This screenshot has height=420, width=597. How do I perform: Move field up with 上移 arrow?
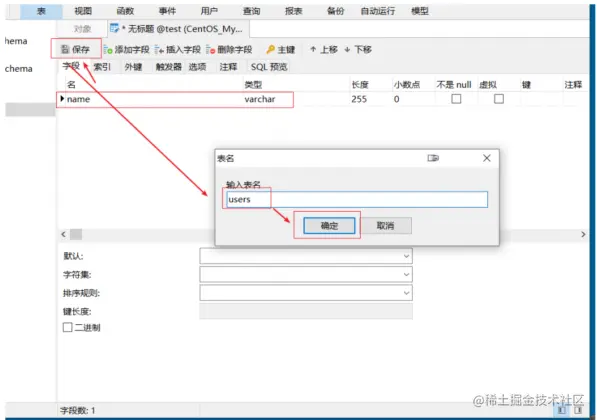tap(313, 49)
